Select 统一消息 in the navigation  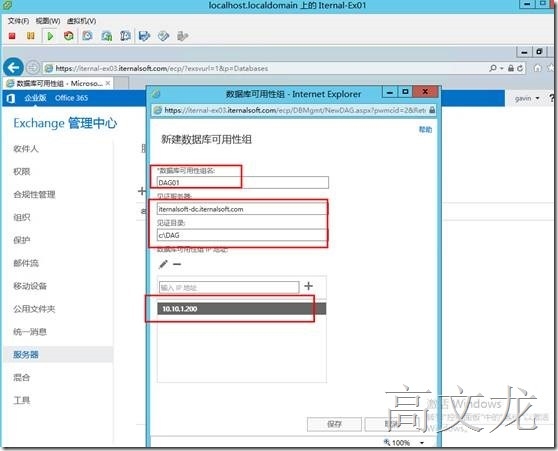(x=30, y=332)
